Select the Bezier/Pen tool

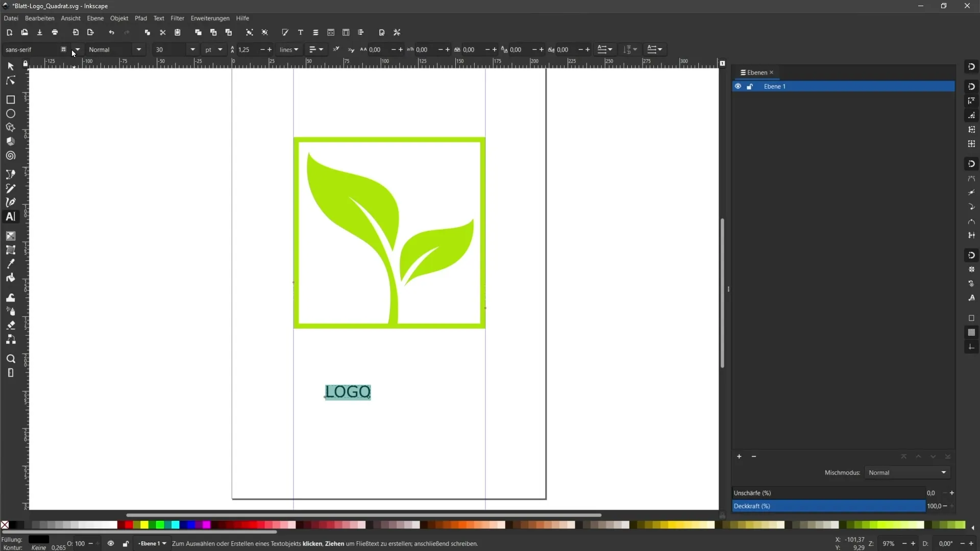tap(10, 202)
